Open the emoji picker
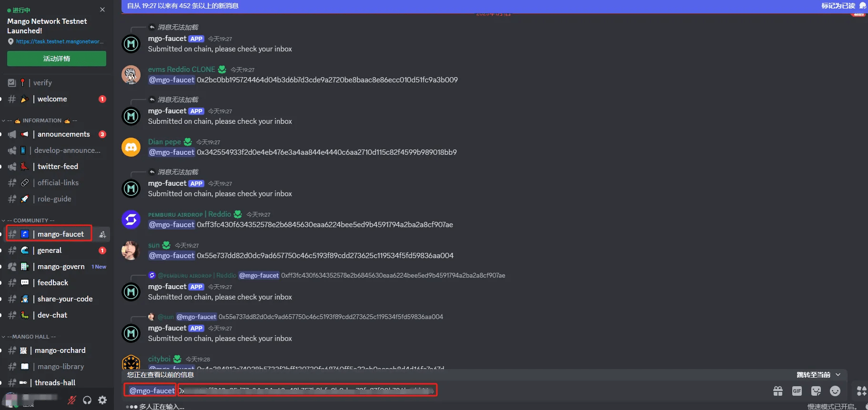This screenshot has height=410, width=868. pyautogui.click(x=835, y=391)
